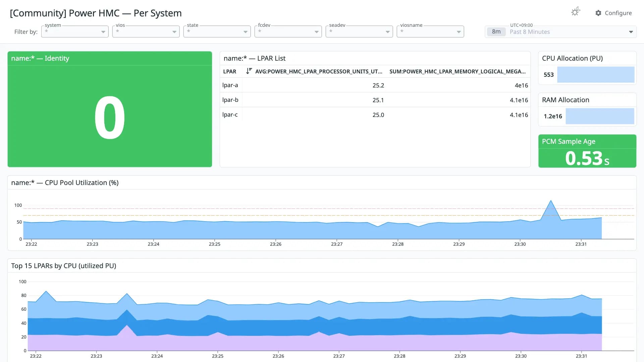Click the 553 CPU Allocation value
This screenshot has width=644, height=362.
pos(549,75)
